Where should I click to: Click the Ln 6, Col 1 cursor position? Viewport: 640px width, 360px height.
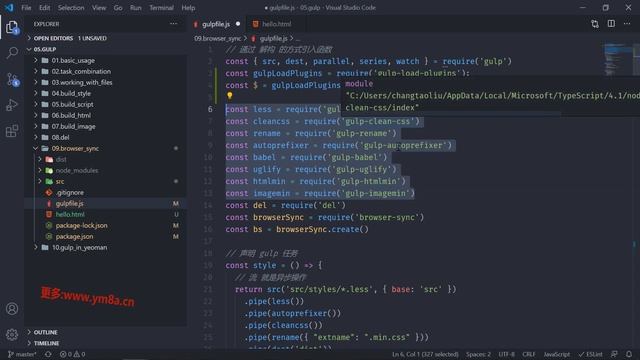coord(425,354)
